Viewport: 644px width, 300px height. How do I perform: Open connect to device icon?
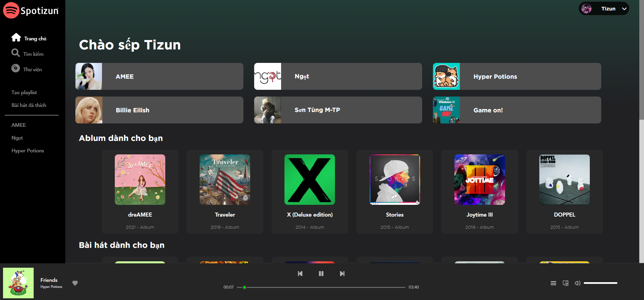(x=566, y=283)
